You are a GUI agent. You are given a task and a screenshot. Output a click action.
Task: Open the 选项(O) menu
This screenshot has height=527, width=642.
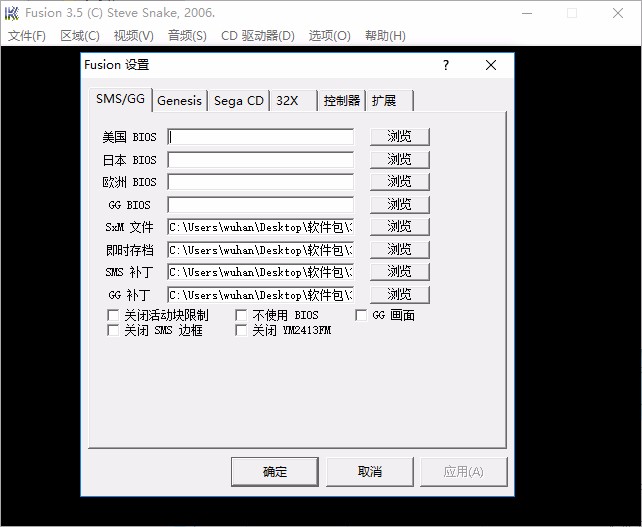click(329, 36)
